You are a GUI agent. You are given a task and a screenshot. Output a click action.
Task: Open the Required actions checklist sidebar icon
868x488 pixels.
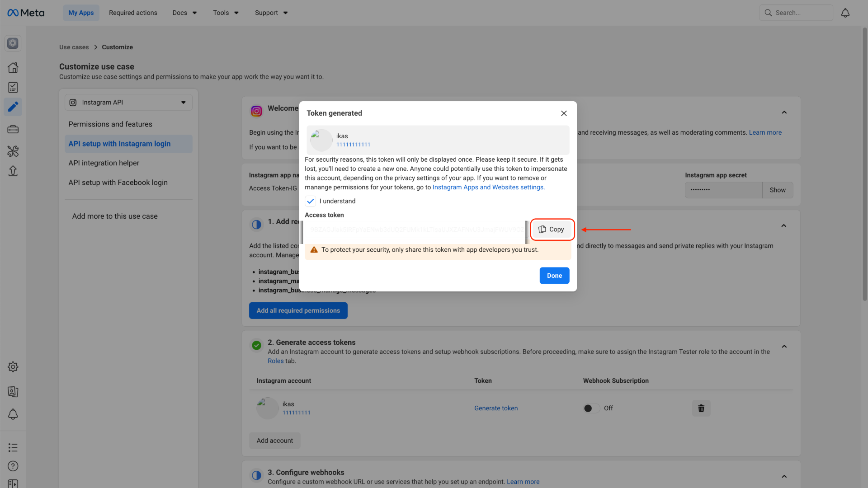point(13,87)
